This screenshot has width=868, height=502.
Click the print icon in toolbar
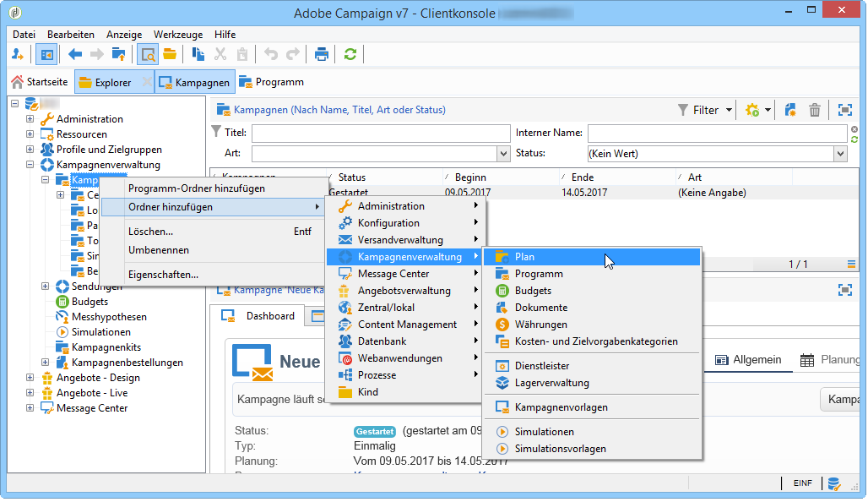(x=322, y=54)
